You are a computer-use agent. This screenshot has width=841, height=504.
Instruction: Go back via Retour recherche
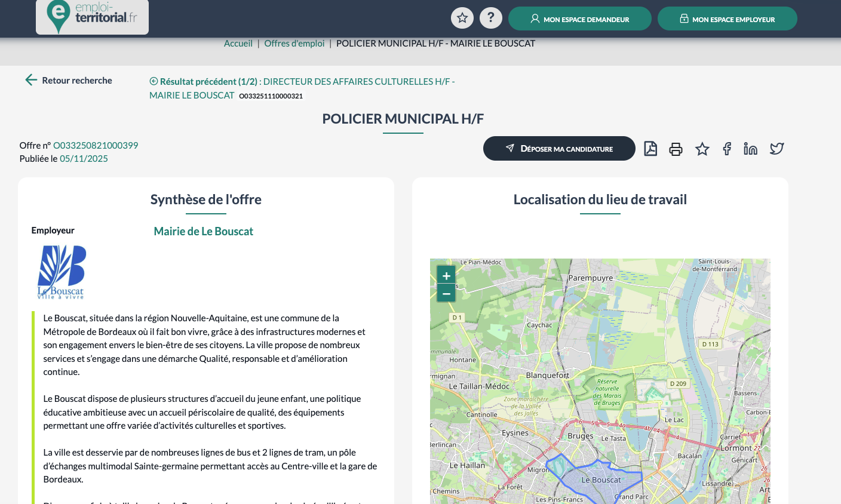69,80
